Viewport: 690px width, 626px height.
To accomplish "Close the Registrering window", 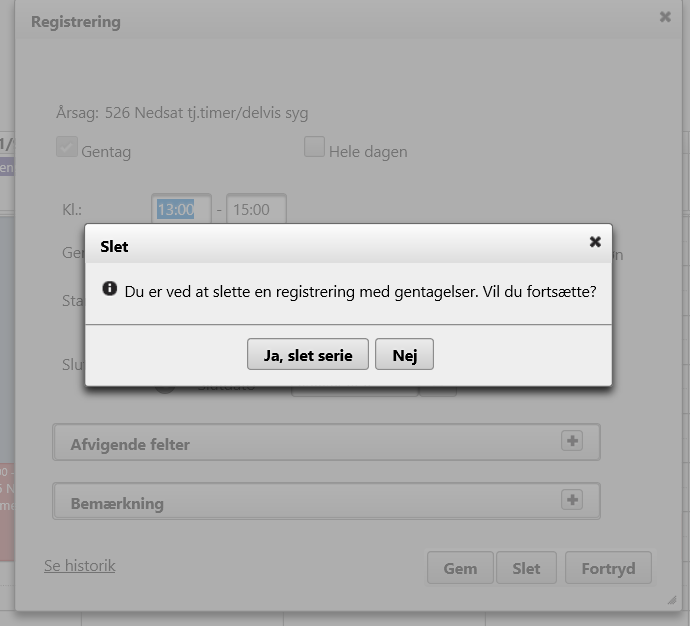I will coord(665,17).
